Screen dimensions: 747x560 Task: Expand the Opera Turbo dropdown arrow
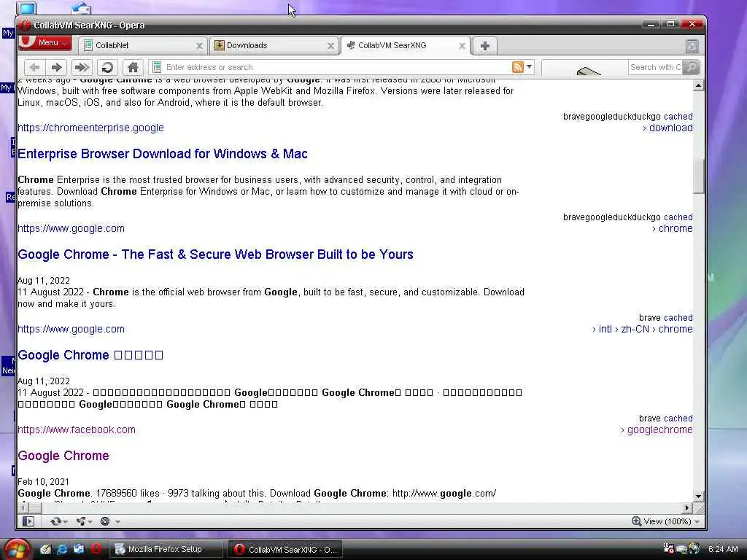[x=117, y=522]
